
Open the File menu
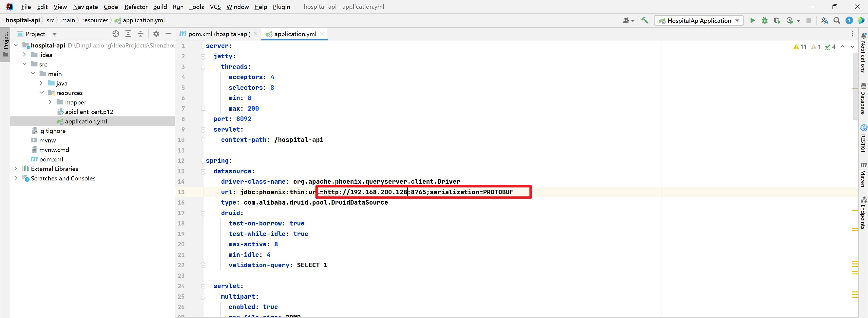click(26, 7)
